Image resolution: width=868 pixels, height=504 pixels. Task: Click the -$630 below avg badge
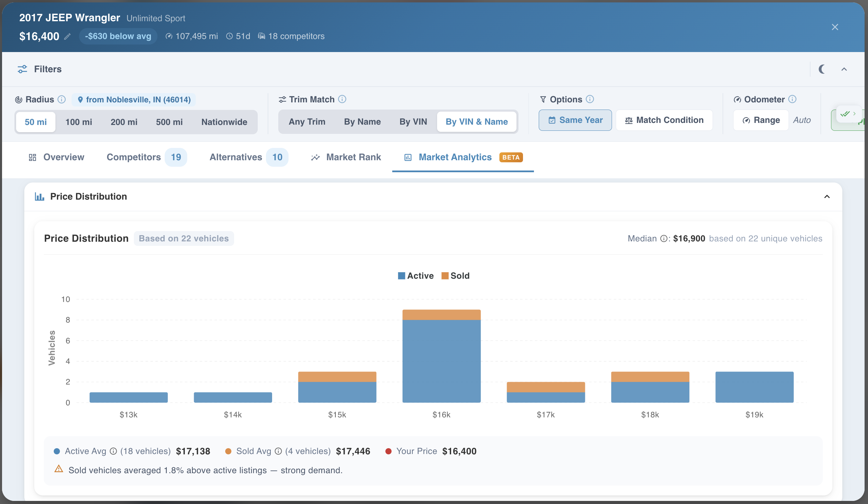118,36
